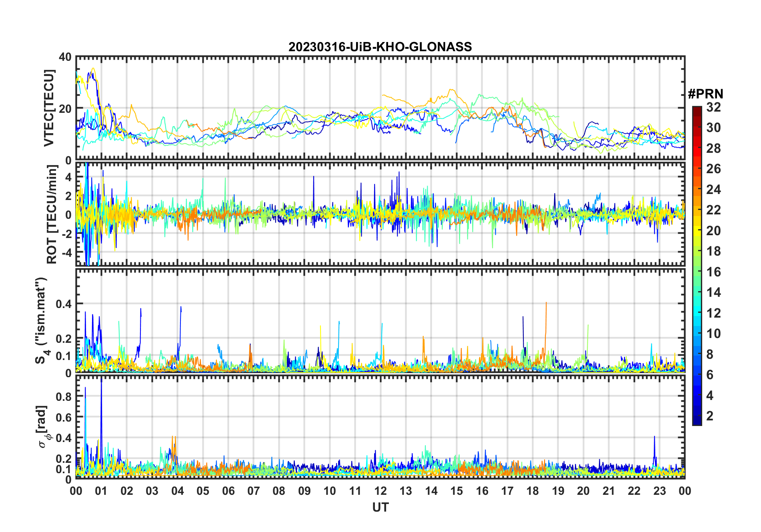Select colorbar tick label 24
Viewport: 761px width, 532px height.
713,190
